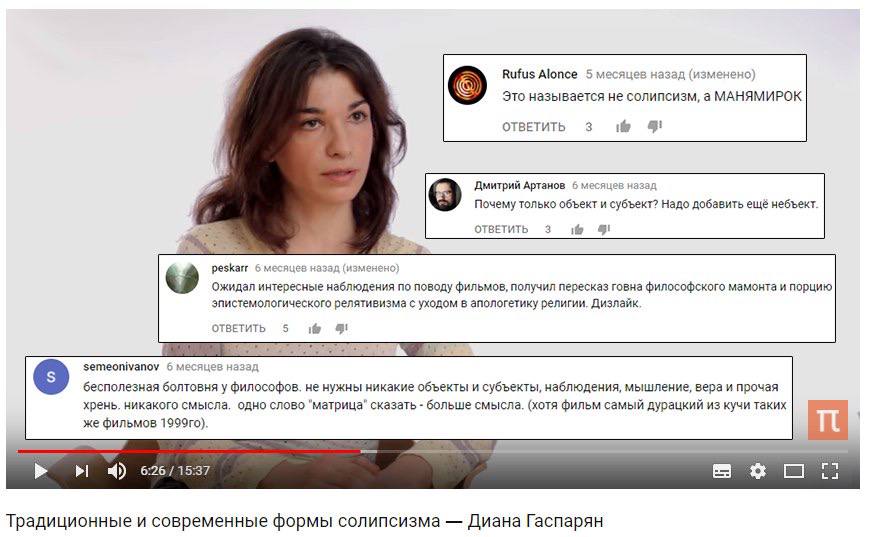
Task: Like the peskarr comment
Action: (x=315, y=329)
